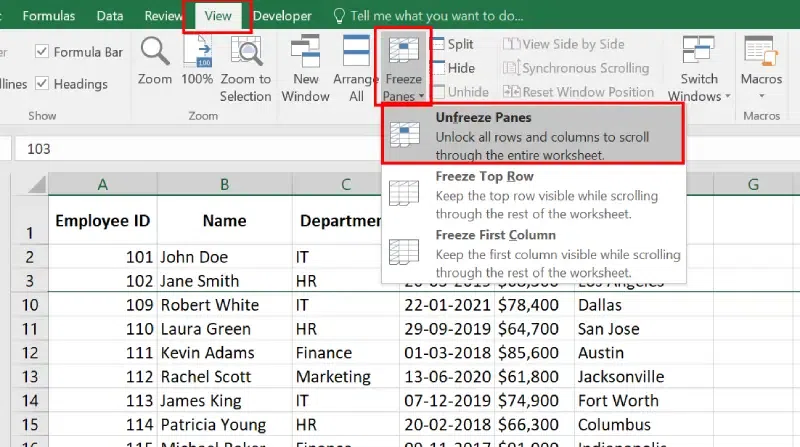Click the Employee ID header cell

pos(103,220)
